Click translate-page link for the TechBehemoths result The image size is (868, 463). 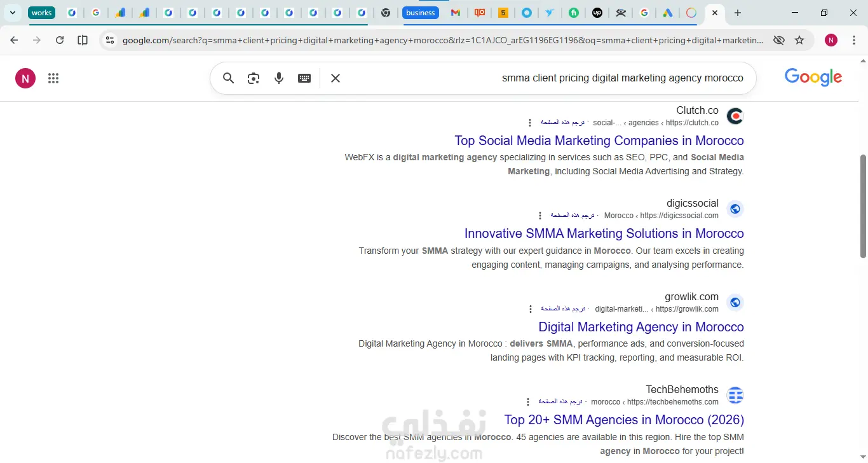pyautogui.click(x=560, y=402)
